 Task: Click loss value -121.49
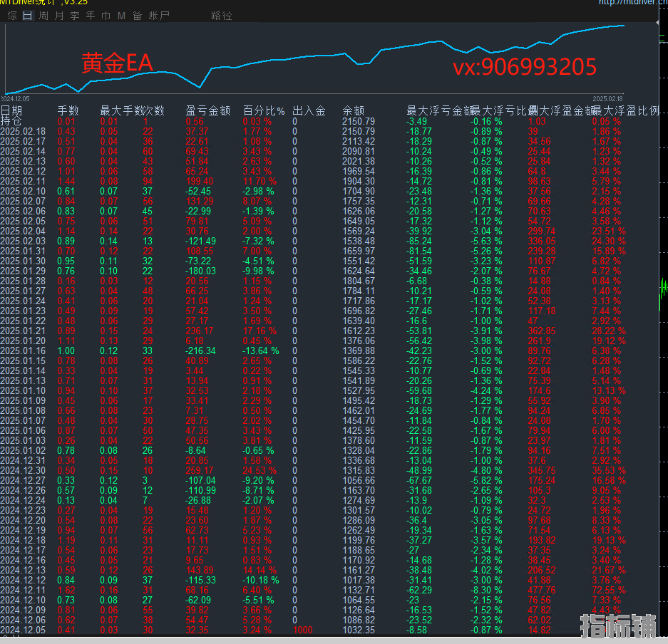point(200,241)
